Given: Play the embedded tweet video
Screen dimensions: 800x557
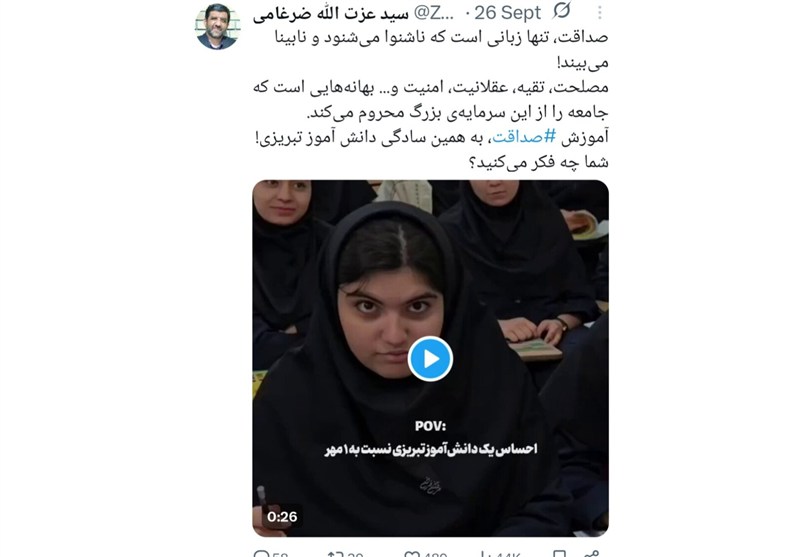Looking at the screenshot, I should tap(430, 359).
